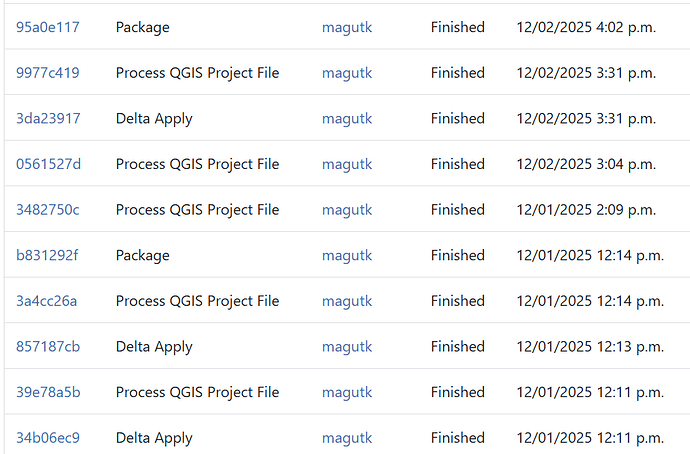Open job link 39e78a5b

pyautogui.click(x=48, y=392)
